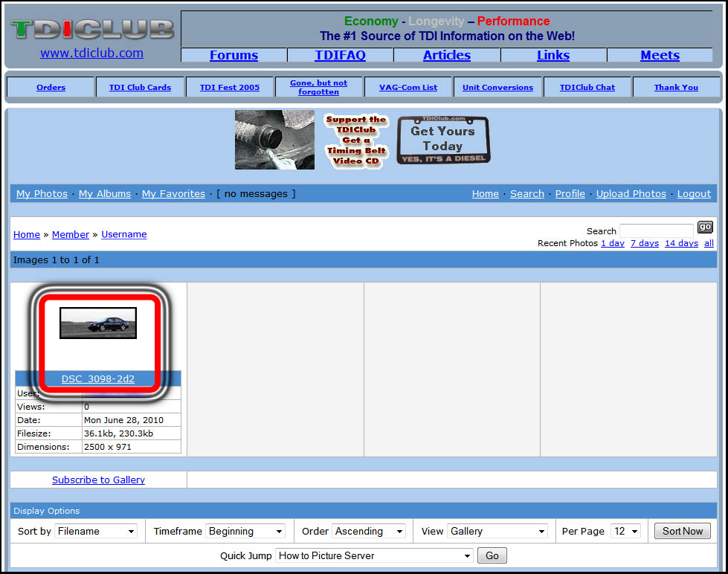The height and width of the screenshot is (574, 728).
Task: Open the timing belt photo banner
Action: [x=274, y=140]
